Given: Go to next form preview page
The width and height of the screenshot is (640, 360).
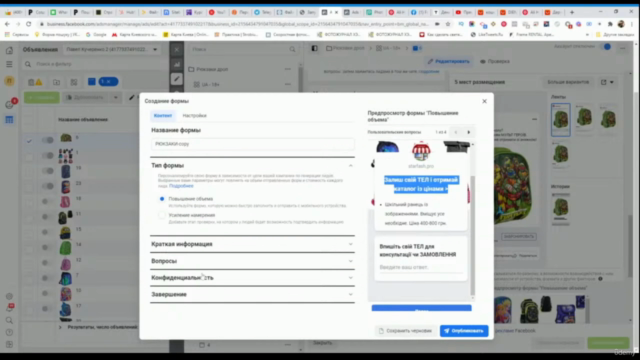Looking at the screenshot, I should pos(469,132).
